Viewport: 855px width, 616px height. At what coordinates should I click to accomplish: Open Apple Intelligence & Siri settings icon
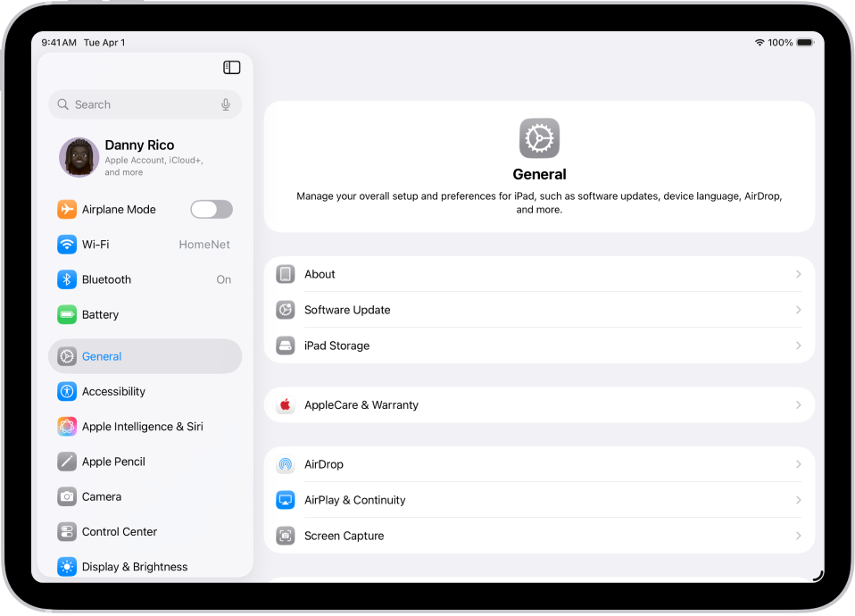tap(66, 427)
